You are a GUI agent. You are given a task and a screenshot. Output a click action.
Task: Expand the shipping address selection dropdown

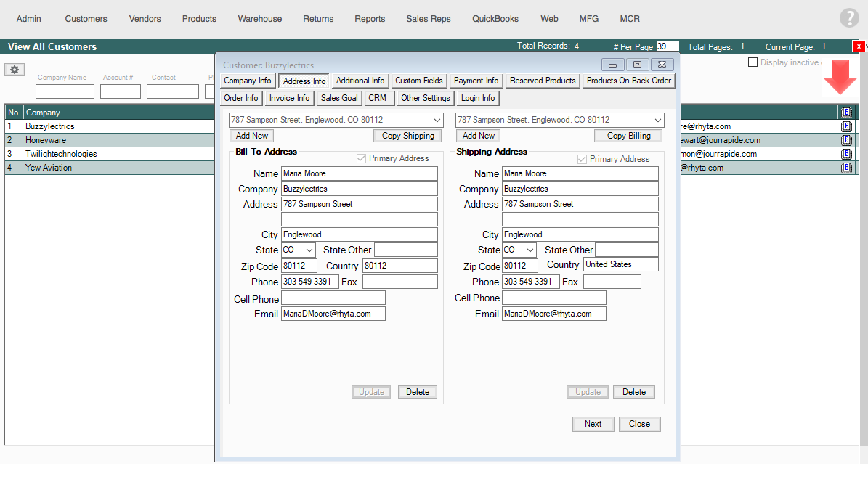[658, 120]
